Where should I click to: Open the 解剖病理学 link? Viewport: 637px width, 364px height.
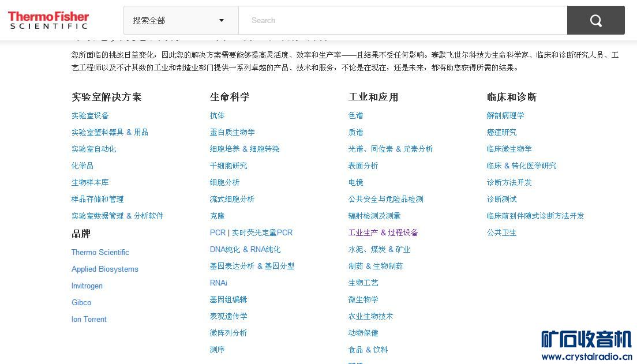(x=506, y=116)
